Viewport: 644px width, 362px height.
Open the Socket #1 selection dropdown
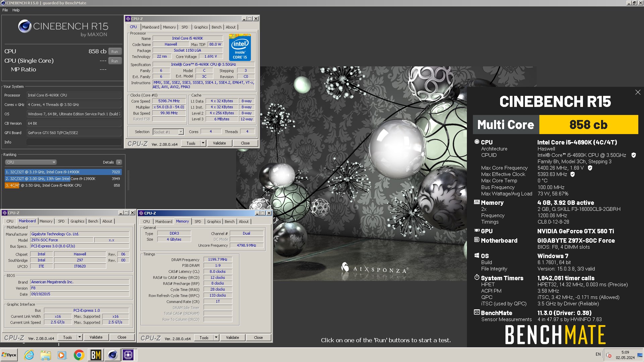(168, 132)
